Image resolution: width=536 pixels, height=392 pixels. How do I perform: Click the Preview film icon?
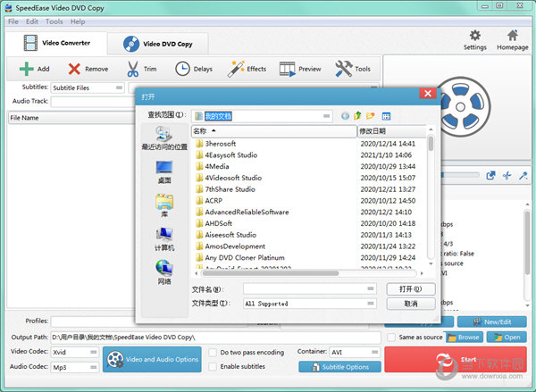click(287, 69)
